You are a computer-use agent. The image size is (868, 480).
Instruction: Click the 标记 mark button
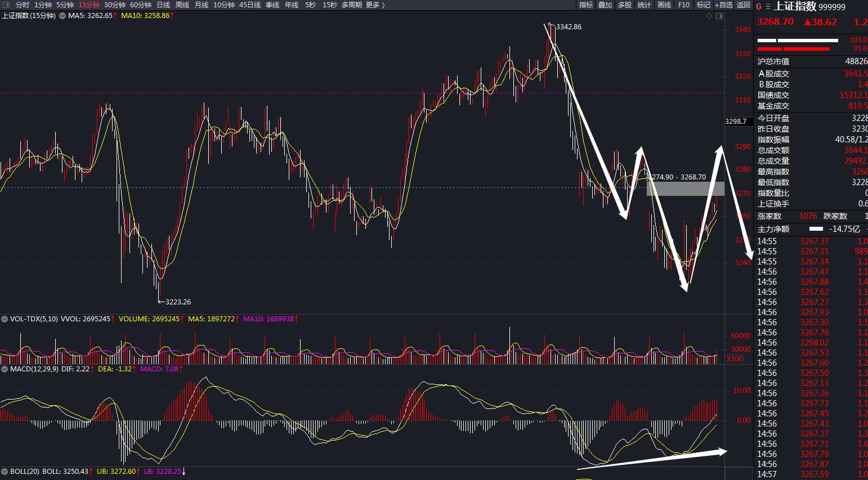pyautogui.click(x=704, y=5)
